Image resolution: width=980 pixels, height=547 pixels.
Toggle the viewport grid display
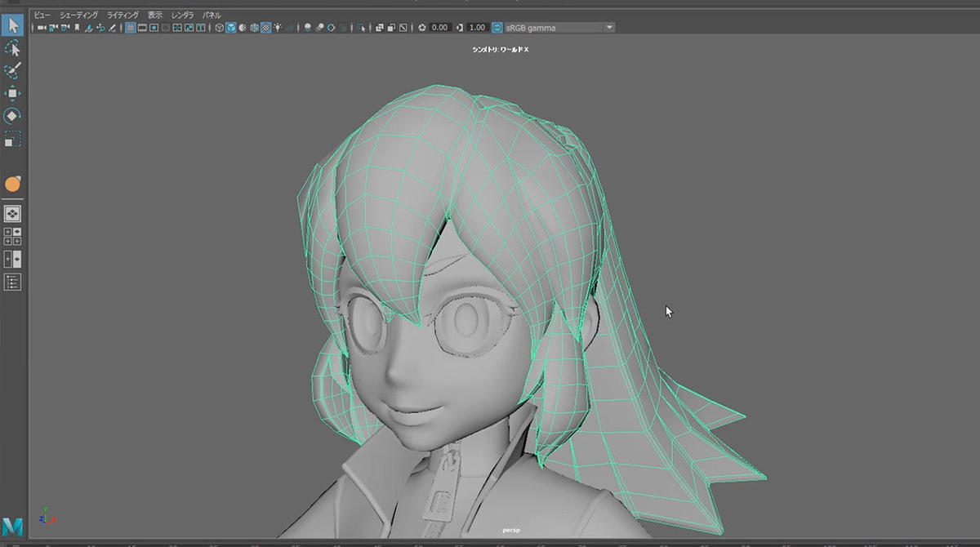(x=131, y=28)
